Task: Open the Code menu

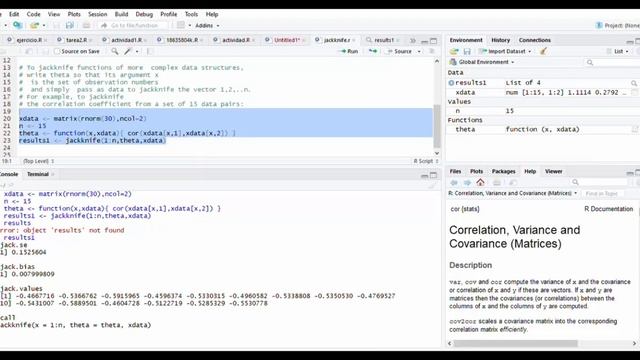Action: tap(33, 14)
